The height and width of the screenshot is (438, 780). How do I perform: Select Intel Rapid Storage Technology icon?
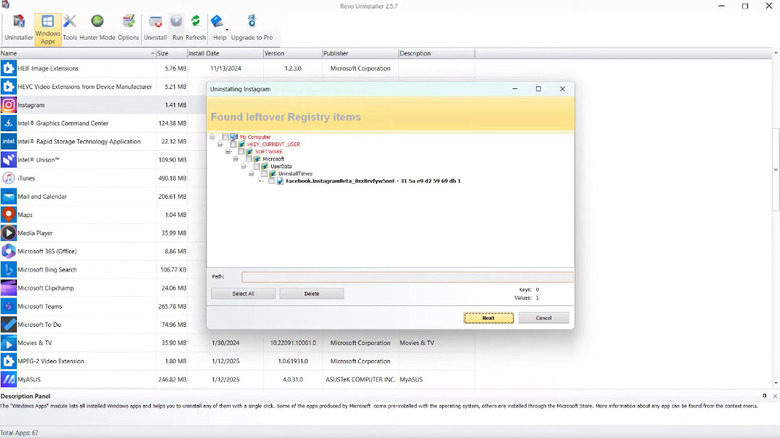pos(8,141)
